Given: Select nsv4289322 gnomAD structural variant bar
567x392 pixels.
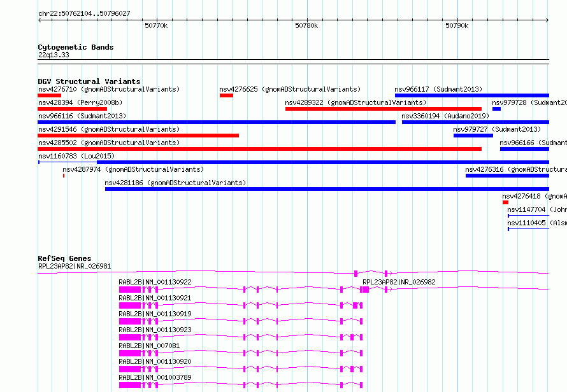Looking at the screenshot, I should pyautogui.click(x=384, y=109).
